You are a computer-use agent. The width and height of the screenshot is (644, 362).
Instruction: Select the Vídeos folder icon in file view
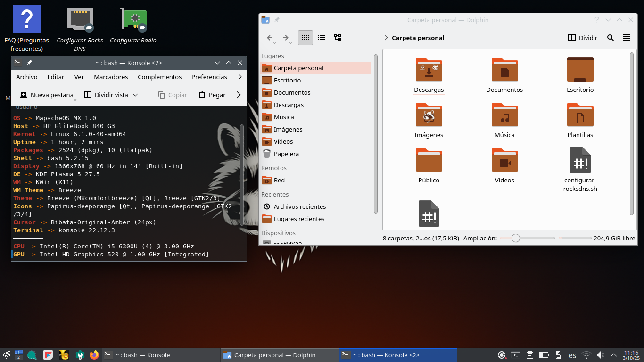point(505,160)
